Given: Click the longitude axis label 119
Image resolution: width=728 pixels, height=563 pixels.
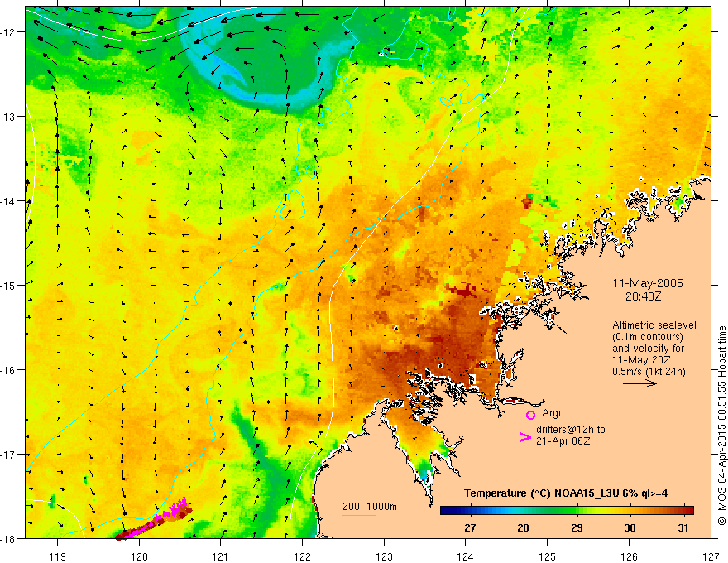Looking at the screenshot, I should pyautogui.click(x=58, y=556).
